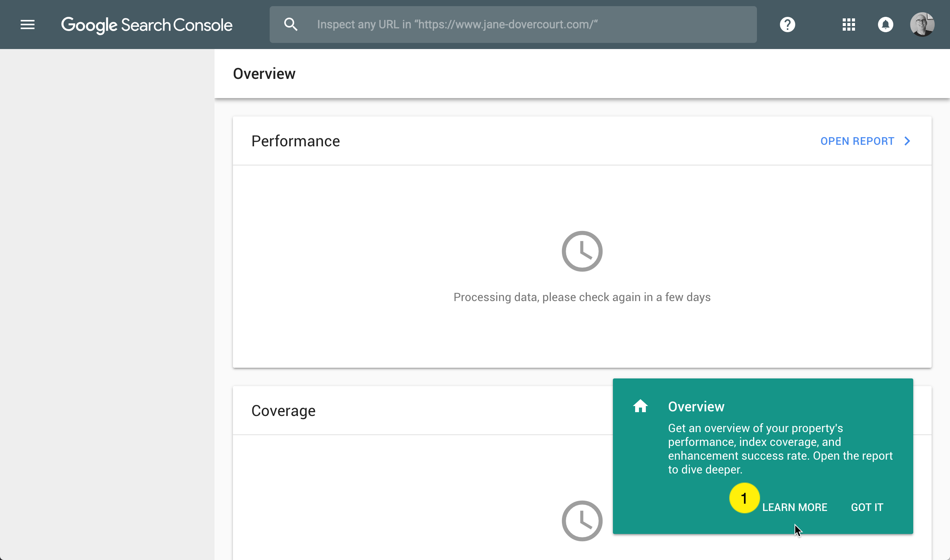Open the Google apps grid

click(848, 25)
